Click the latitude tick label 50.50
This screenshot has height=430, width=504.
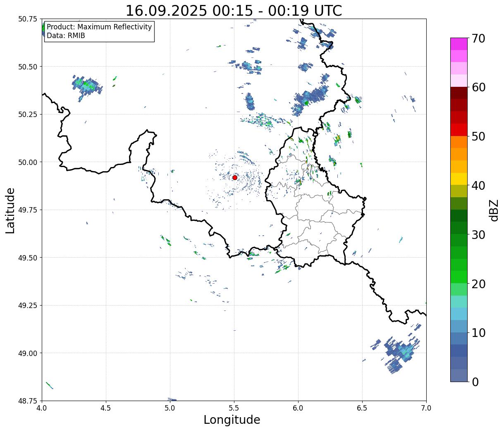(x=28, y=67)
